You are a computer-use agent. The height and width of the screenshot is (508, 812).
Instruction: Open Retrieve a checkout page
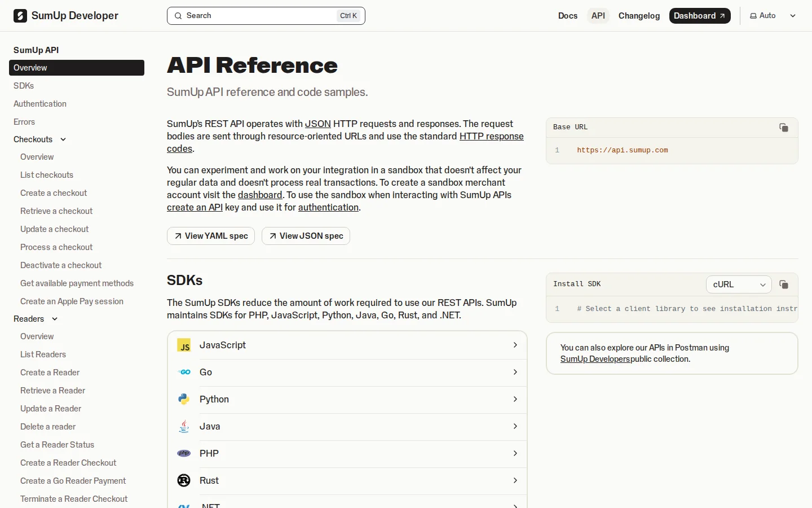pos(56,211)
